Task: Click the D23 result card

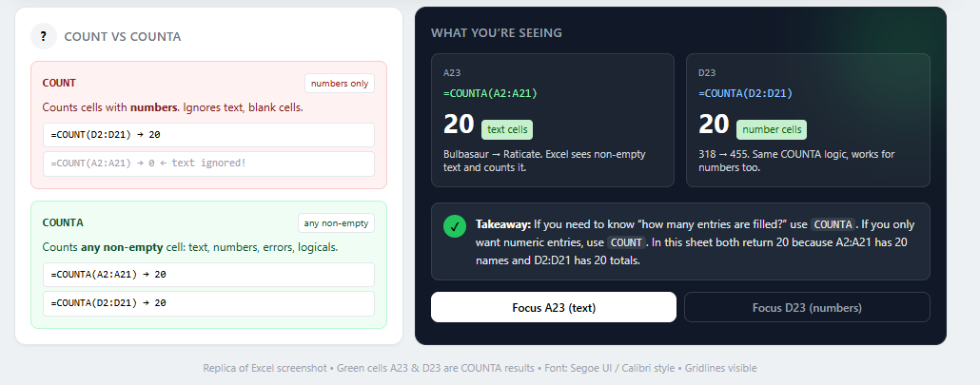Action: coord(808,120)
